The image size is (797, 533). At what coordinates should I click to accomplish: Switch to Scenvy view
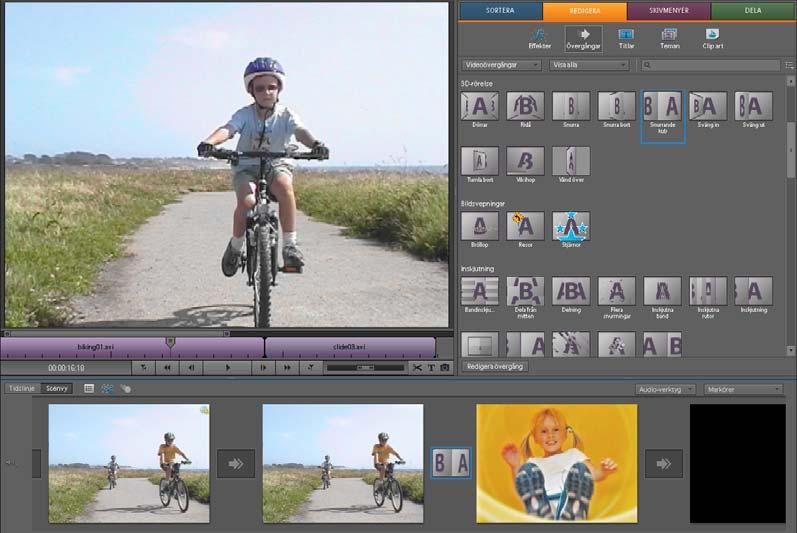click(x=56, y=389)
